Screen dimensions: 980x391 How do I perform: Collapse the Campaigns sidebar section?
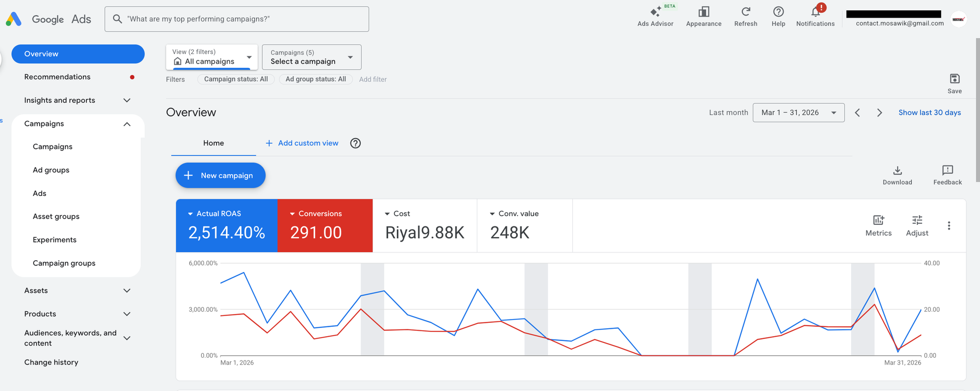click(x=127, y=124)
